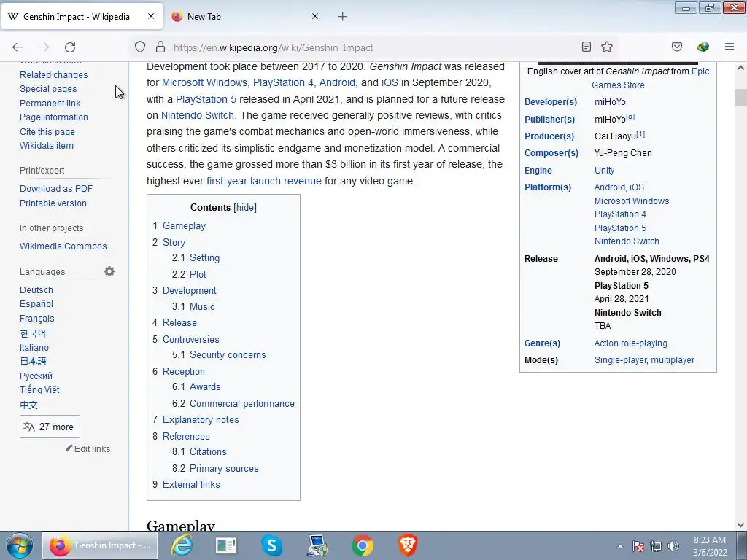Open the colorful extension icon in toolbar

pos(703,47)
